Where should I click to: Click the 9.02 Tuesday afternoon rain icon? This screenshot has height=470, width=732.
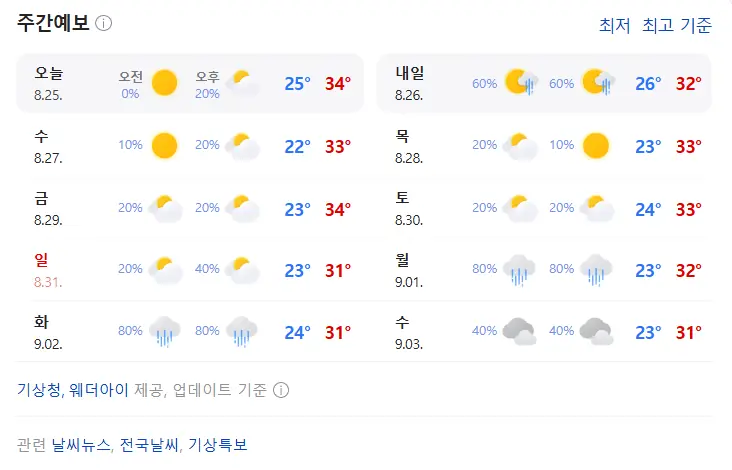click(242, 331)
